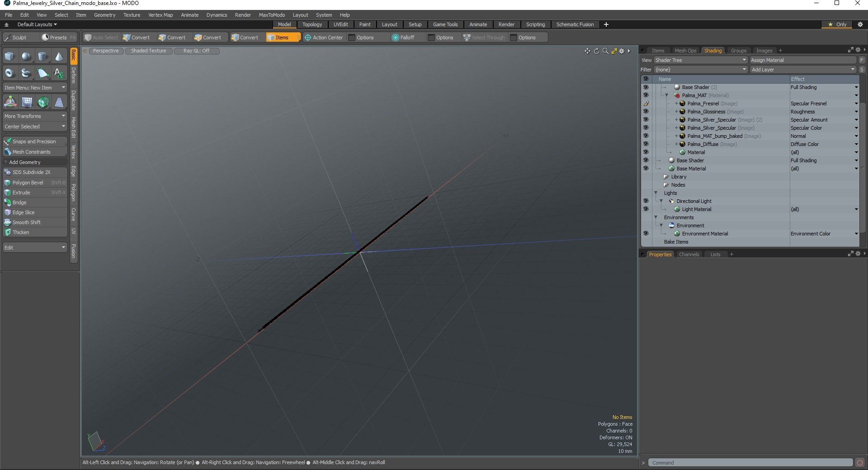Click the Command input field
This screenshot has height=470, width=868.
click(x=750, y=463)
